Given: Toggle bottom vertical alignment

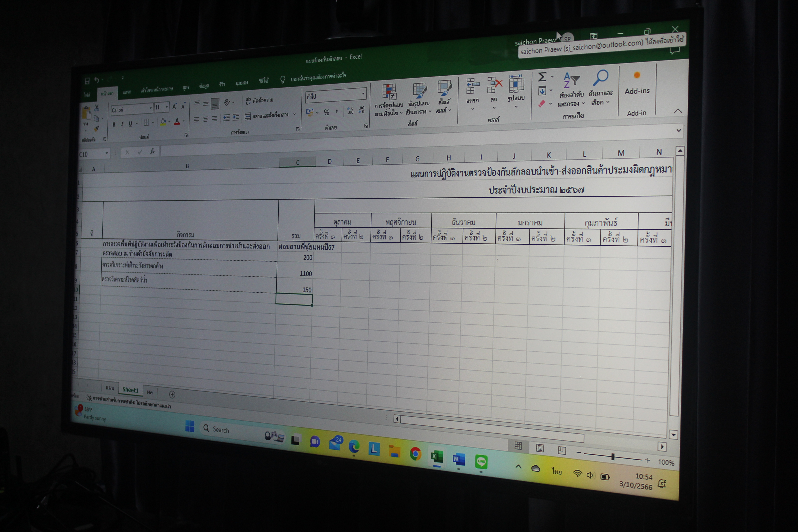Looking at the screenshot, I should [x=215, y=103].
